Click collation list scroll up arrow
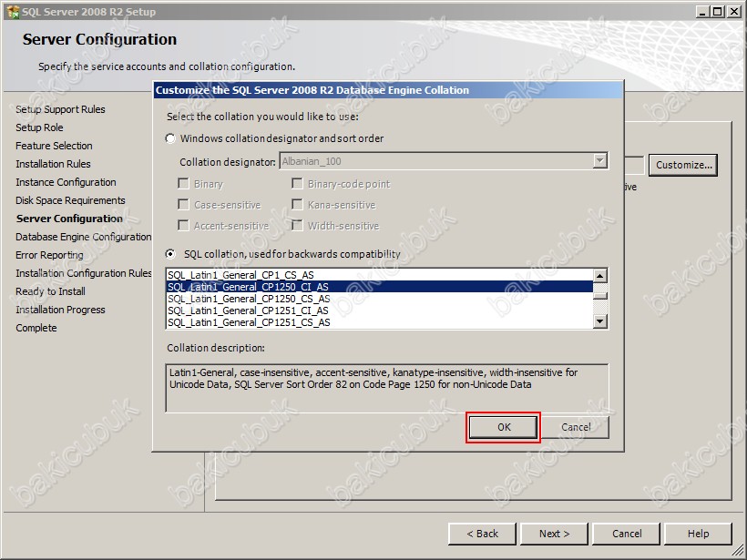 (600, 276)
